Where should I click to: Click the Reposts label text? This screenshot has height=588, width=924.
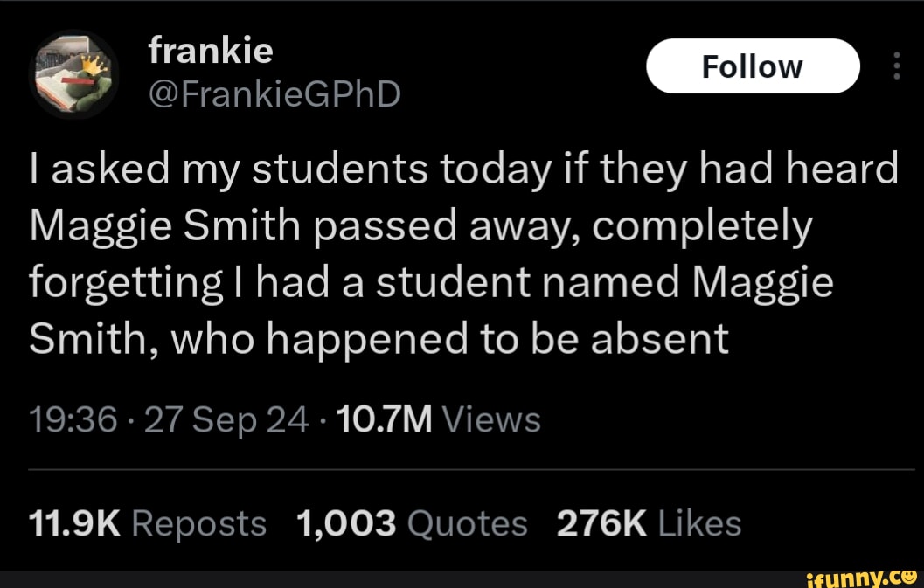point(199,522)
